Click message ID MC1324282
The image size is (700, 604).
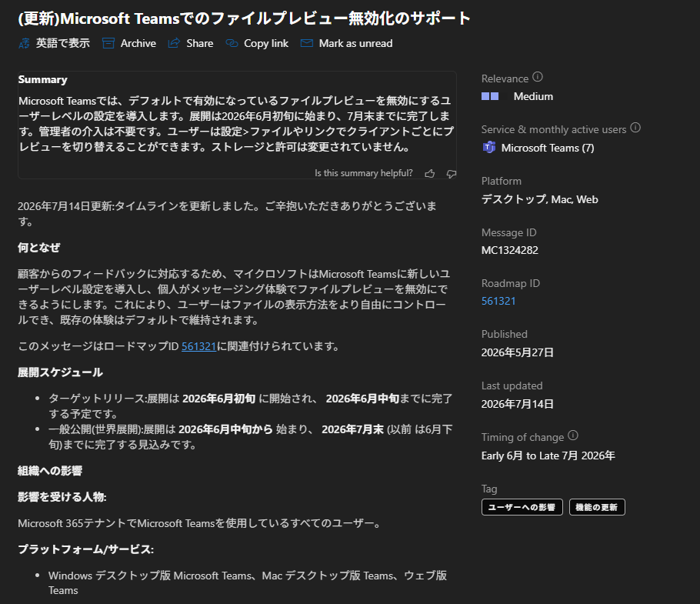point(510,250)
